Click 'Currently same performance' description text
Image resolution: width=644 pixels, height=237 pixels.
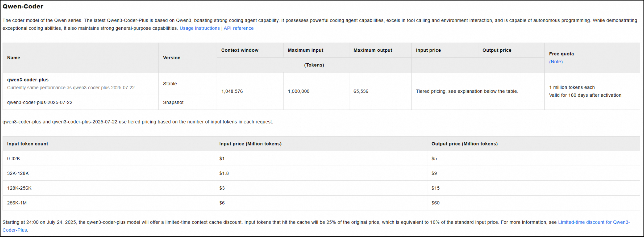(x=71, y=88)
